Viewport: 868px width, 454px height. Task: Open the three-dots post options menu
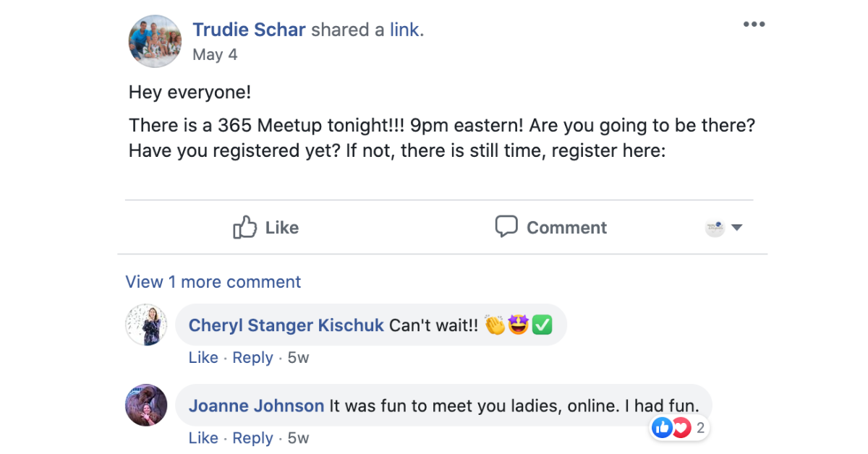pyautogui.click(x=754, y=25)
